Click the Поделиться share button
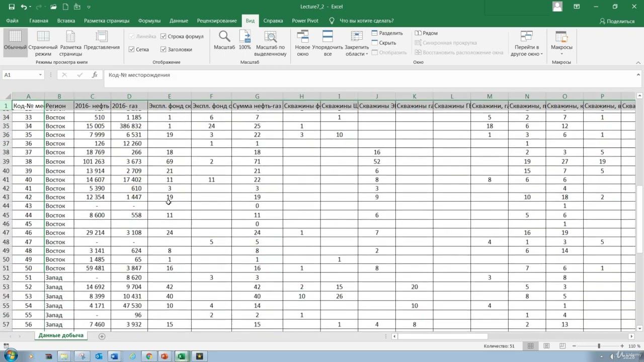 pos(617,21)
